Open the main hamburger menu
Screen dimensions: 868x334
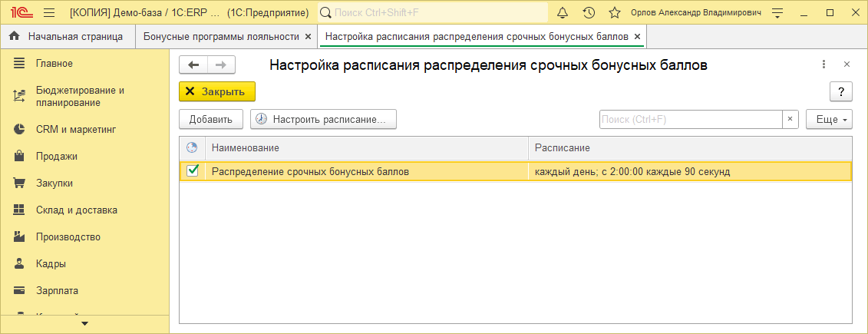[x=49, y=13]
